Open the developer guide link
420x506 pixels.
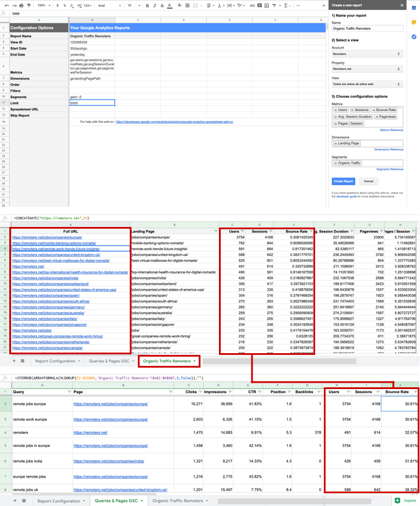click(346, 196)
